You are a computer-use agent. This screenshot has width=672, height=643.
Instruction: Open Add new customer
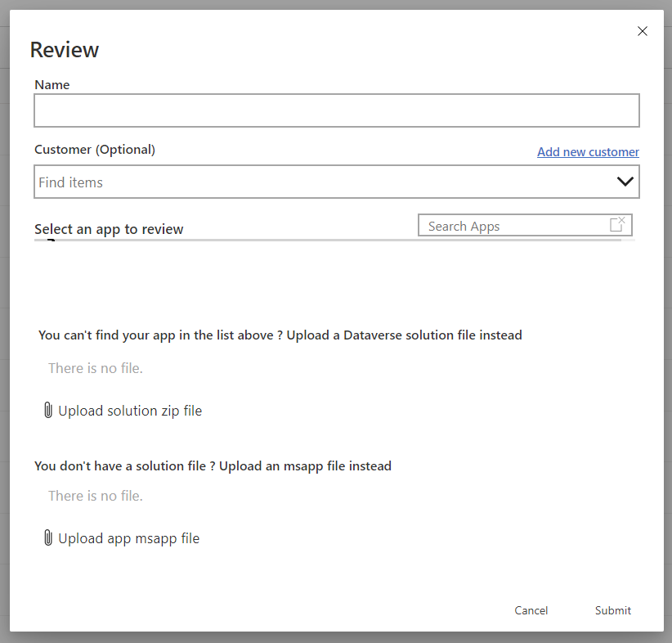588,152
